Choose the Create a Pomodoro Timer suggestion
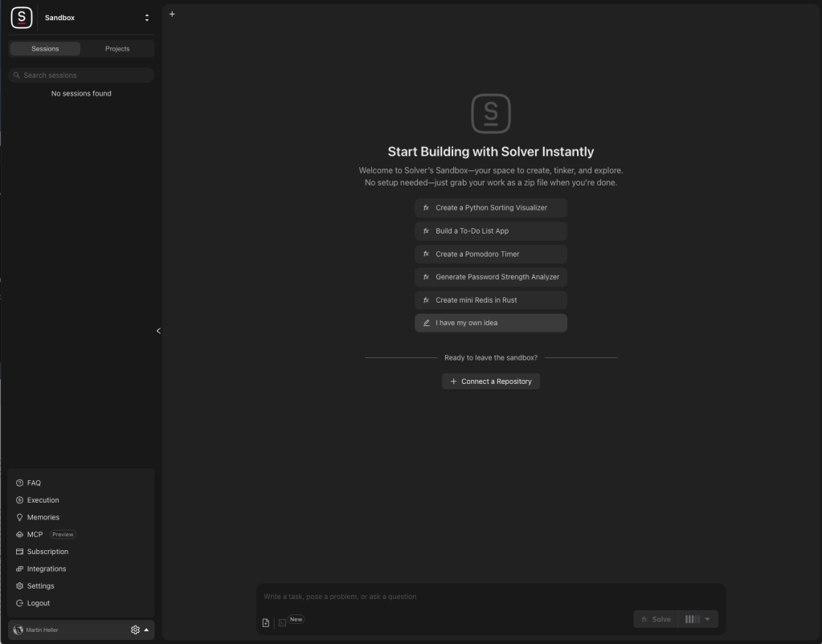This screenshot has width=822, height=644. (x=490, y=254)
